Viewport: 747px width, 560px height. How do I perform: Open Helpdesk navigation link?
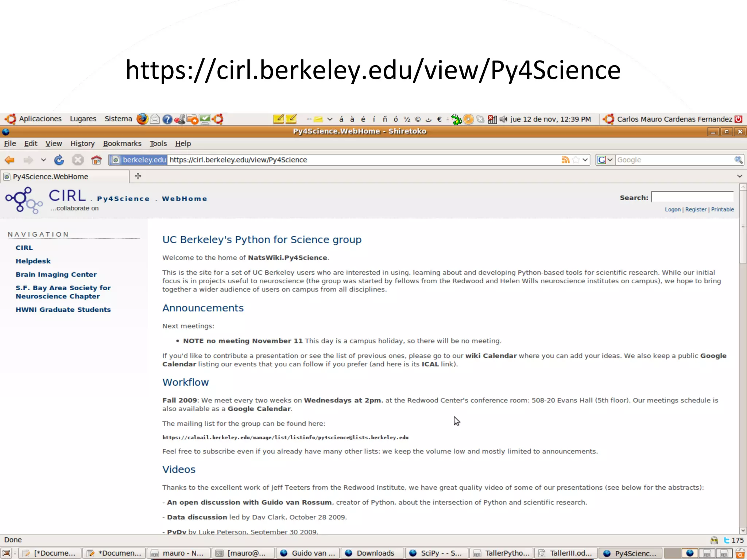pos(33,261)
